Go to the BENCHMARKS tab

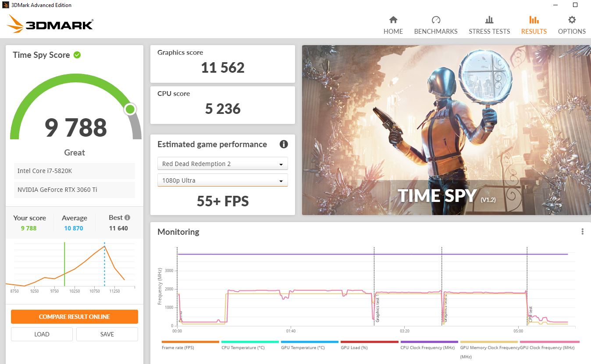(x=436, y=25)
